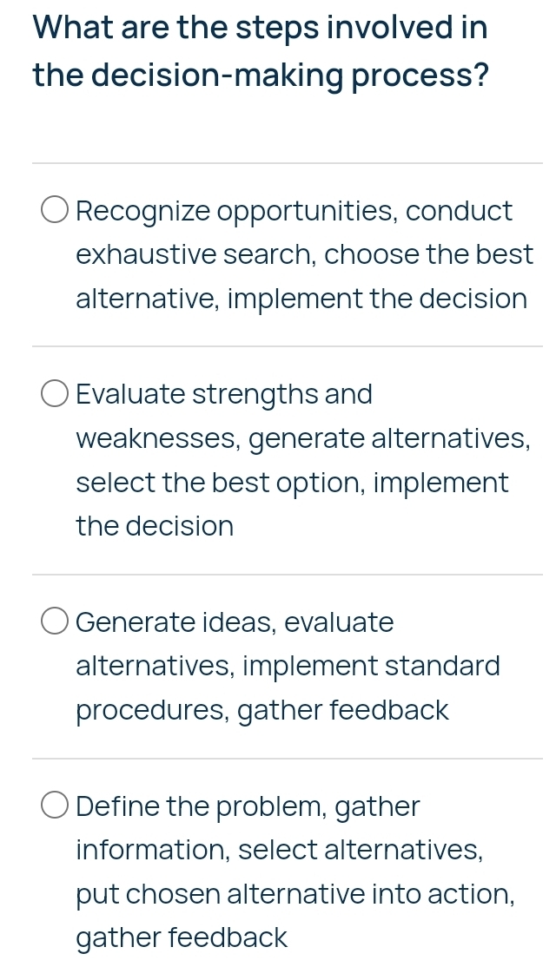This screenshot has height=980, width=556.
Task: Click the "alternative, implement the decision" line
Action: [x=301, y=299]
